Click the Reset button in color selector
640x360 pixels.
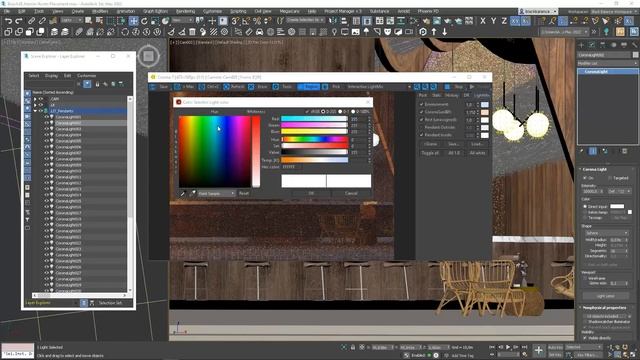pyautogui.click(x=244, y=193)
